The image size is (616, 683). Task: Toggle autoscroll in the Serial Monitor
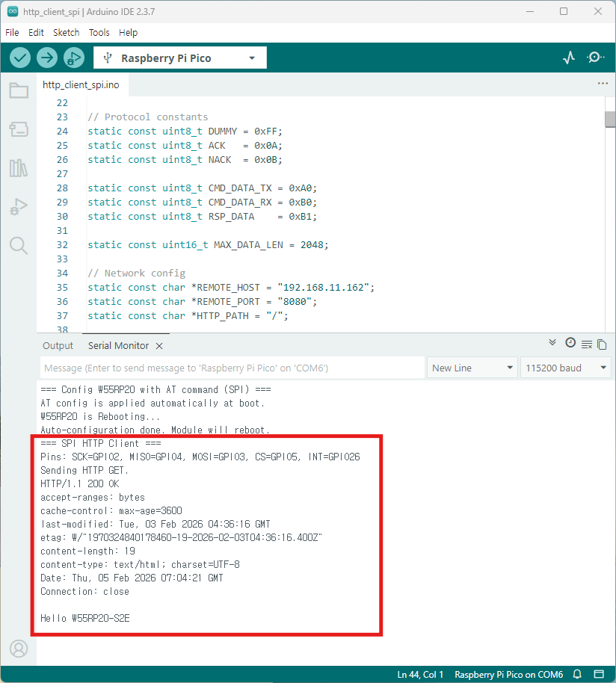point(552,342)
